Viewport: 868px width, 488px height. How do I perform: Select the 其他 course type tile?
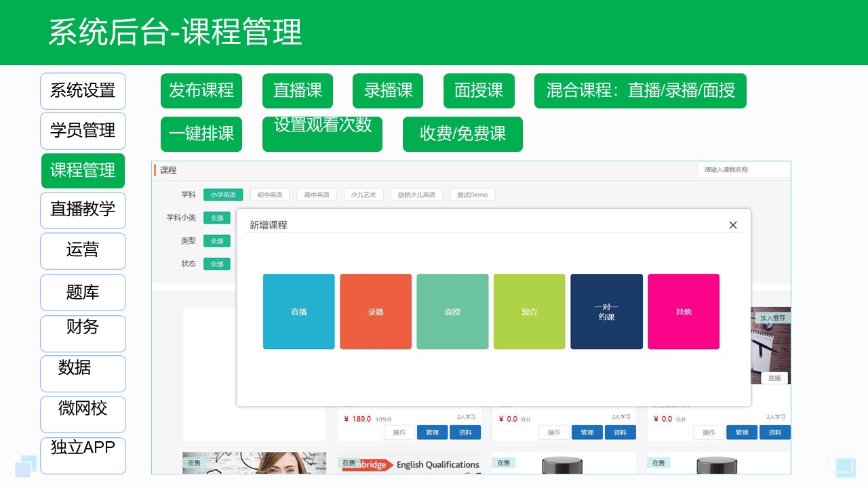[x=684, y=311]
